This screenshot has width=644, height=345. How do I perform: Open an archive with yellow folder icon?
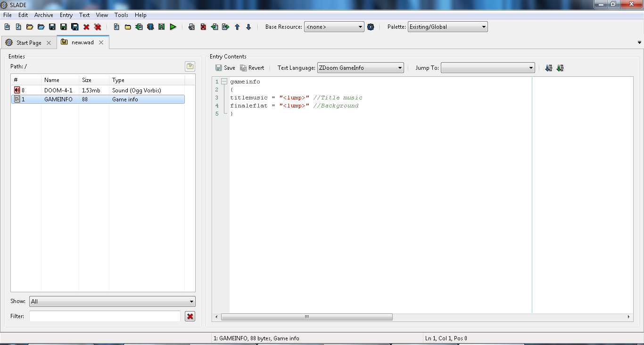tap(30, 27)
